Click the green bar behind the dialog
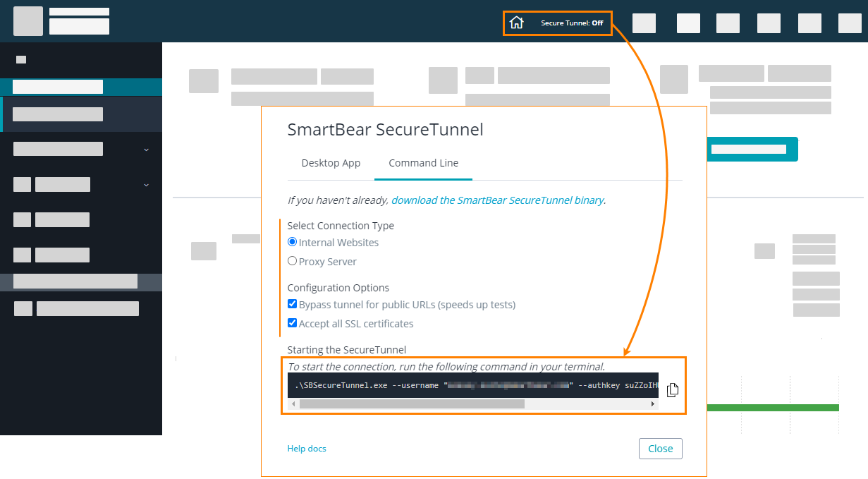The width and height of the screenshot is (868, 479). click(x=772, y=408)
